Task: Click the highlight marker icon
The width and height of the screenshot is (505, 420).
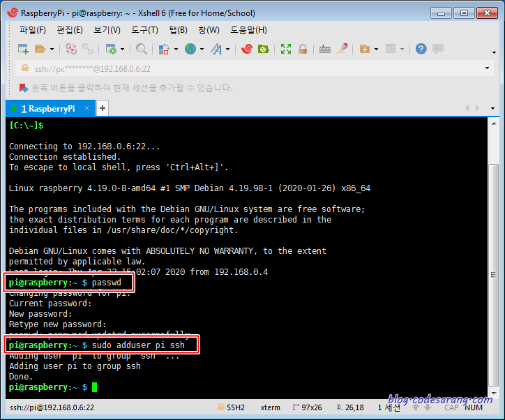Action: pyautogui.click(x=342, y=49)
